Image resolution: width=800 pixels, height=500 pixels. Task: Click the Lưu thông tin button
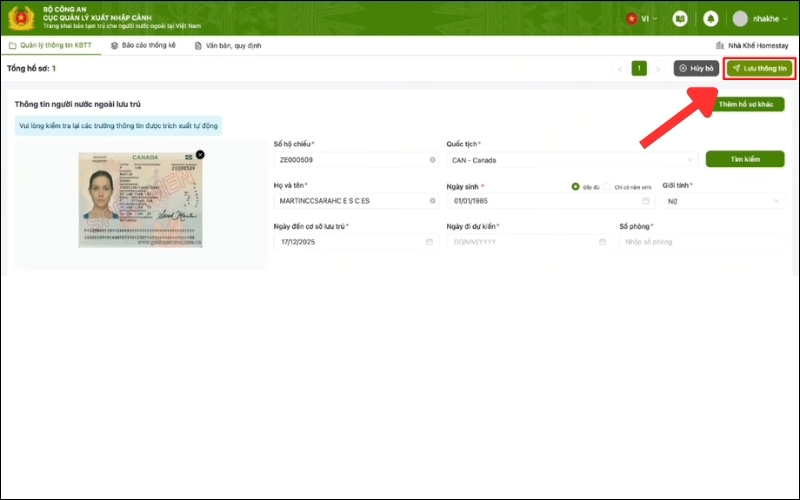pos(760,68)
